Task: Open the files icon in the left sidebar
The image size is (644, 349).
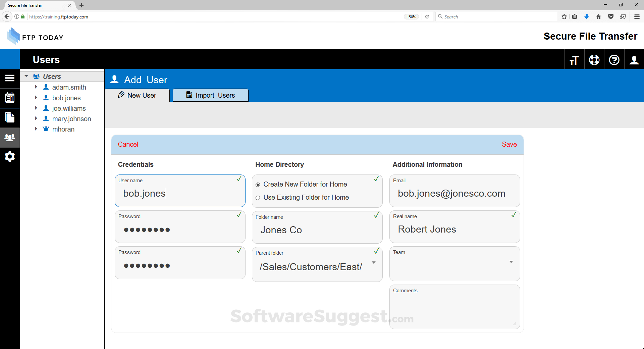Action: click(x=10, y=117)
